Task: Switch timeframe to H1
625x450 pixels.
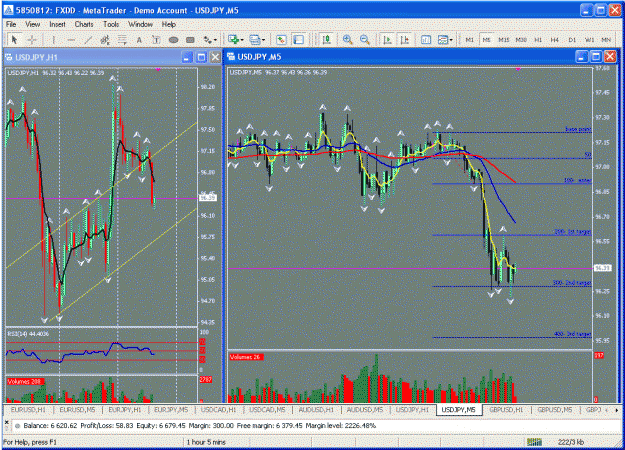Action: pos(538,40)
